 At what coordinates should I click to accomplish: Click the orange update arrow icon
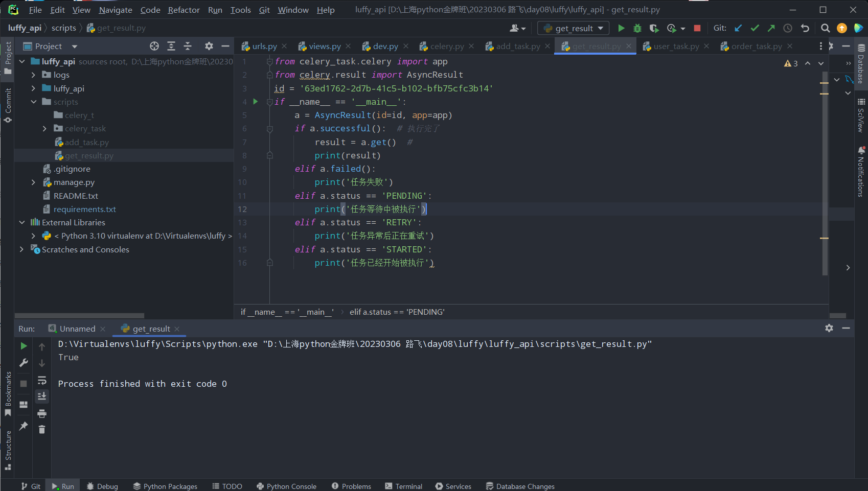click(x=842, y=28)
